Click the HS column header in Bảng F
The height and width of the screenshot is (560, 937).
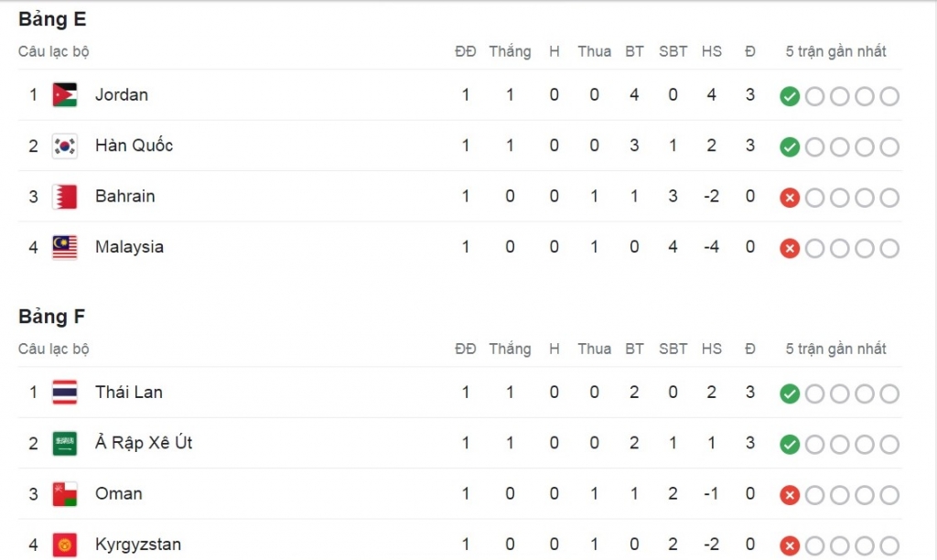tap(712, 349)
